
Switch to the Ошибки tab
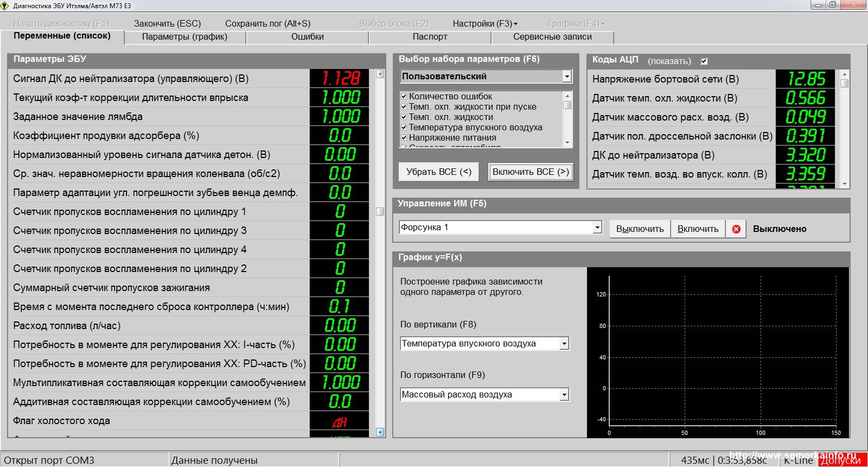[307, 37]
